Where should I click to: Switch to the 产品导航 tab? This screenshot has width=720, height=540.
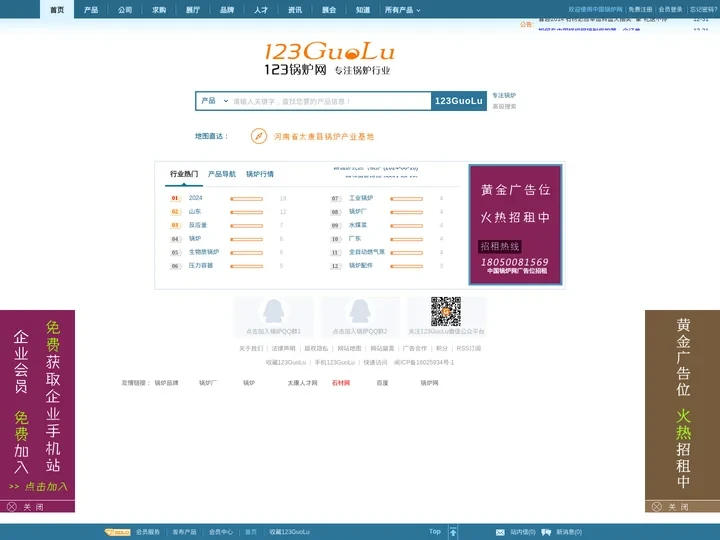(x=222, y=174)
